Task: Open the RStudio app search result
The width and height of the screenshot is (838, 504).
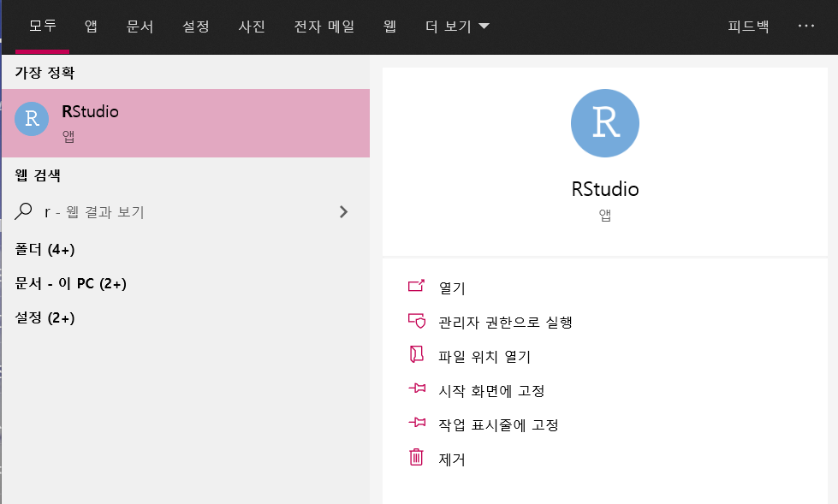Action: (186, 123)
